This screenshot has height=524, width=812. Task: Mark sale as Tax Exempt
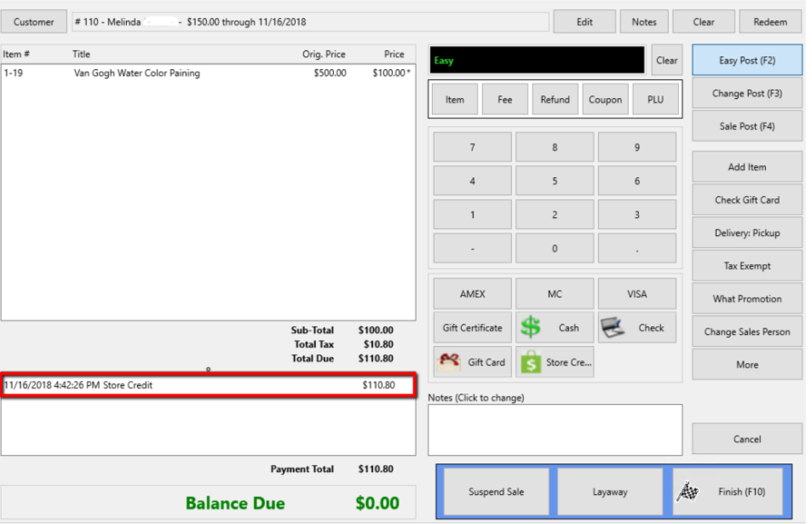coord(747,266)
